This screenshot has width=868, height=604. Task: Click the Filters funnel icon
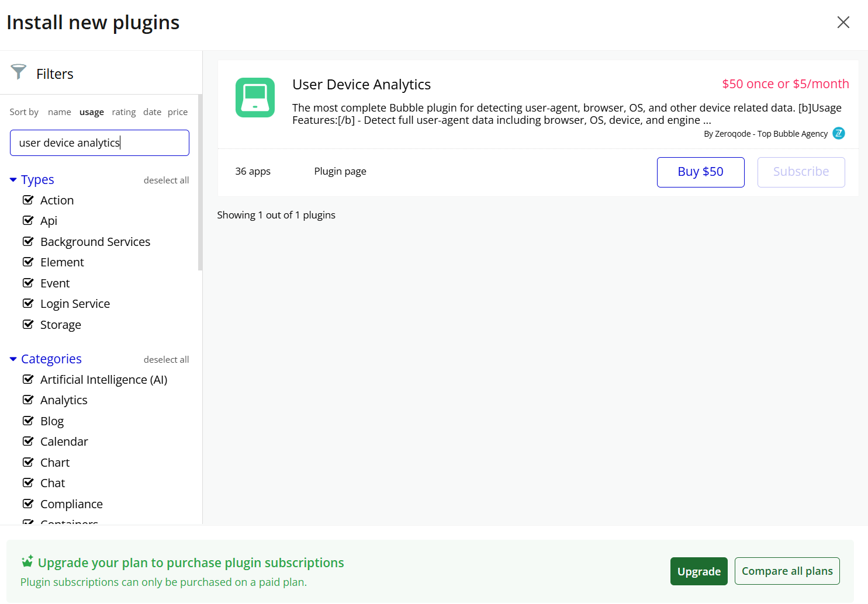(x=19, y=72)
